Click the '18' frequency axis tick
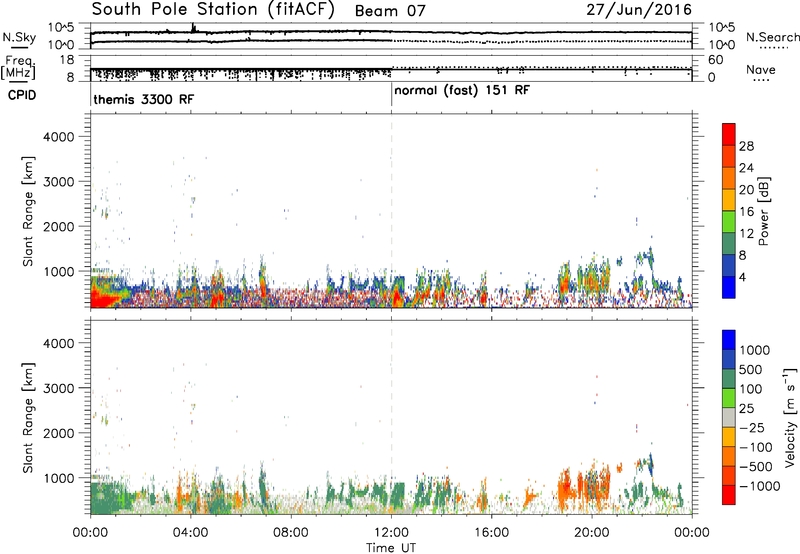The width and height of the screenshot is (800, 554). [x=68, y=60]
